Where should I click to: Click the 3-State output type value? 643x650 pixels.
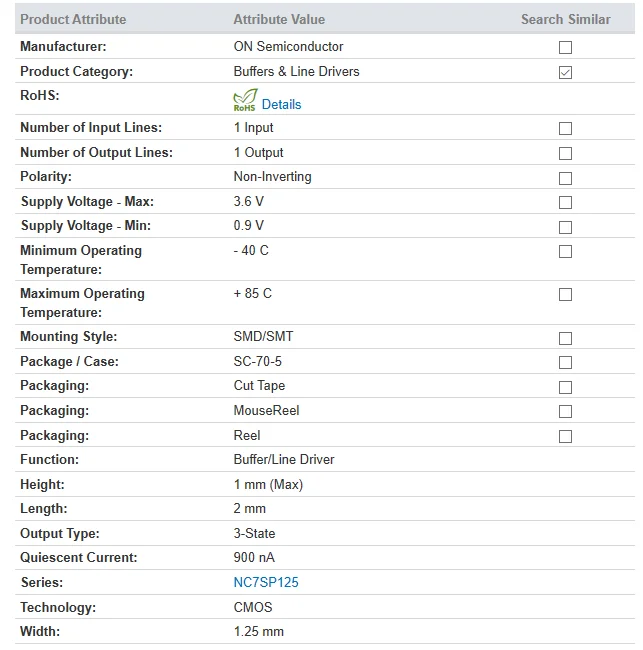click(254, 533)
